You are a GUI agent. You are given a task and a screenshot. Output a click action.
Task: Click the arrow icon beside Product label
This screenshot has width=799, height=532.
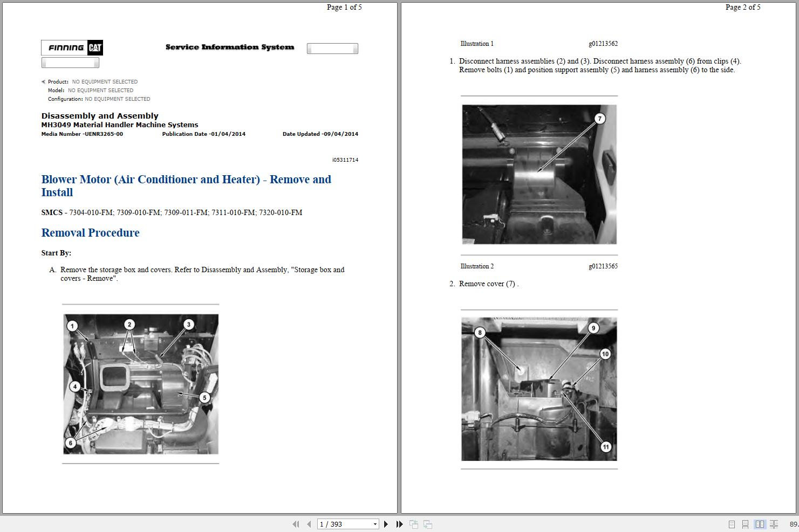pyautogui.click(x=44, y=82)
